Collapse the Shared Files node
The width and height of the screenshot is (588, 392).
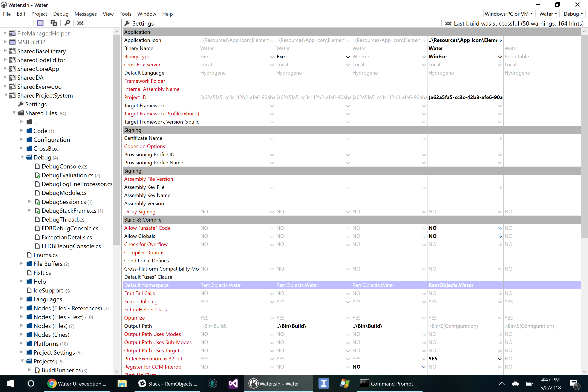pyautogui.click(x=14, y=113)
